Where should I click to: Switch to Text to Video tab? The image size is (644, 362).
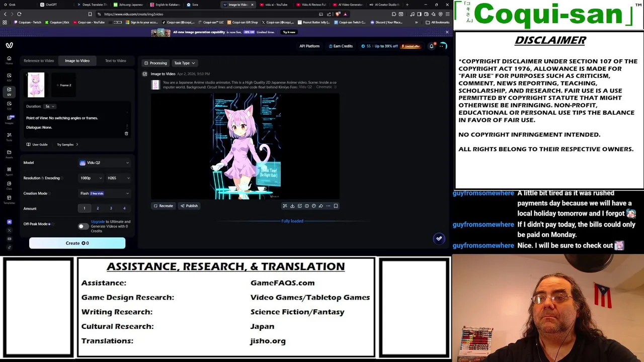pyautogui.click(x=115, y=61)
